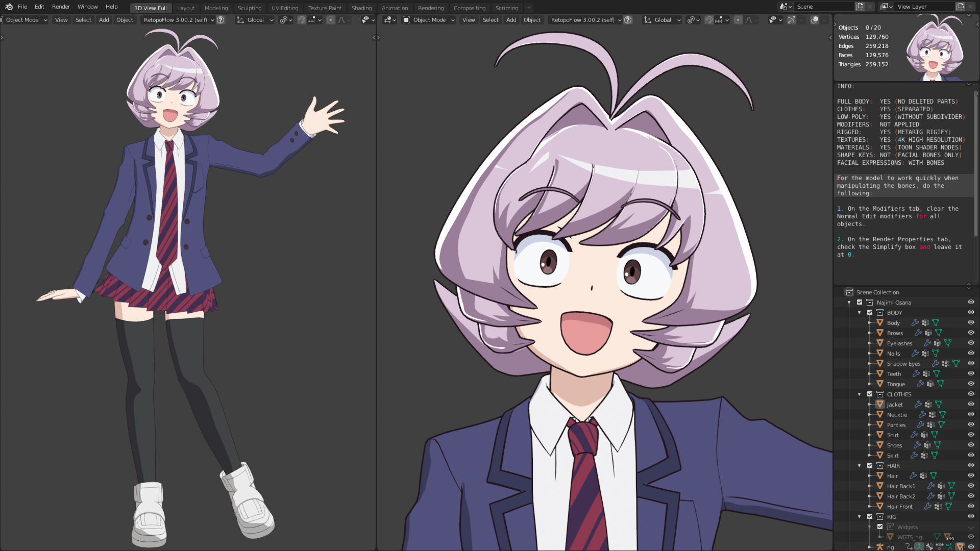Toggle viewport gizmos in right viewport
The height and width of the screenshot is (551, 980).
click(x=791, y=20)
